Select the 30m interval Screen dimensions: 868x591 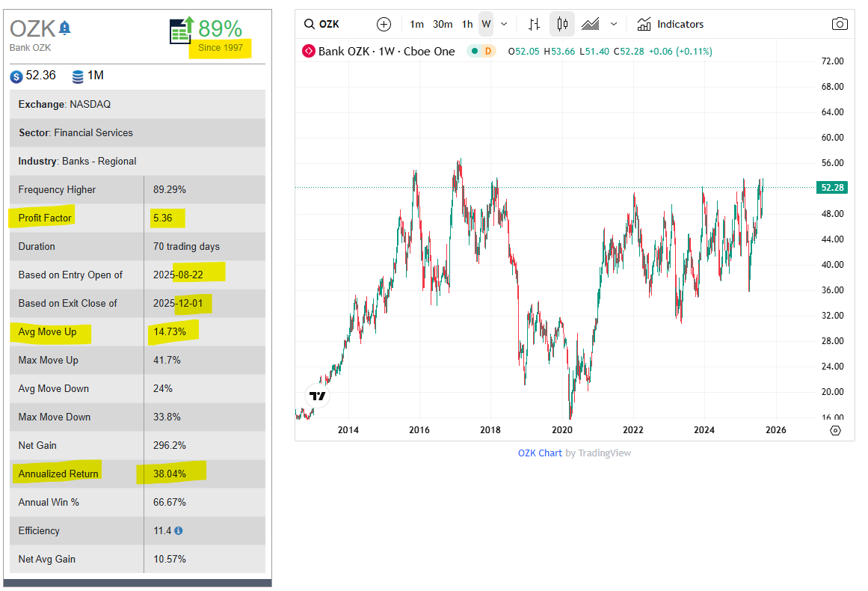[443, 25]
